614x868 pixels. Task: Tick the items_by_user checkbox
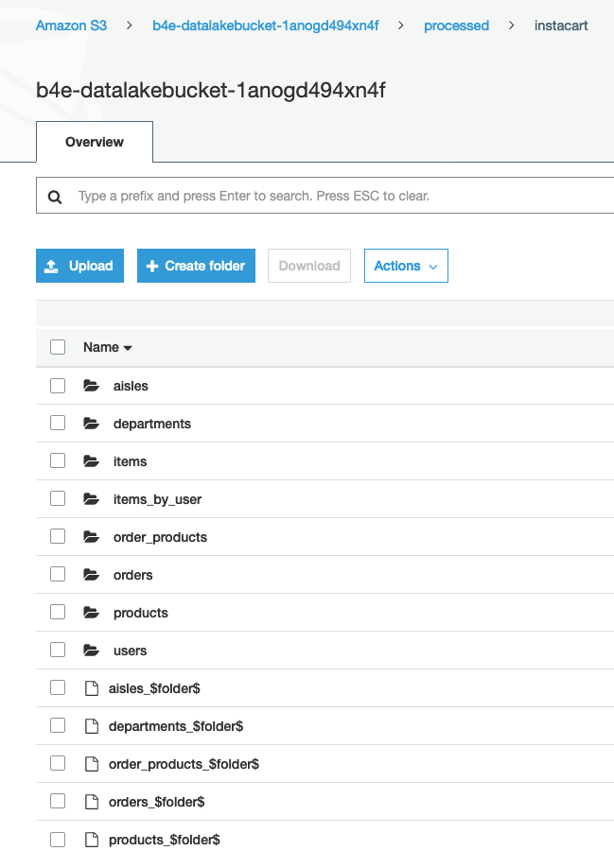[58, 498]
